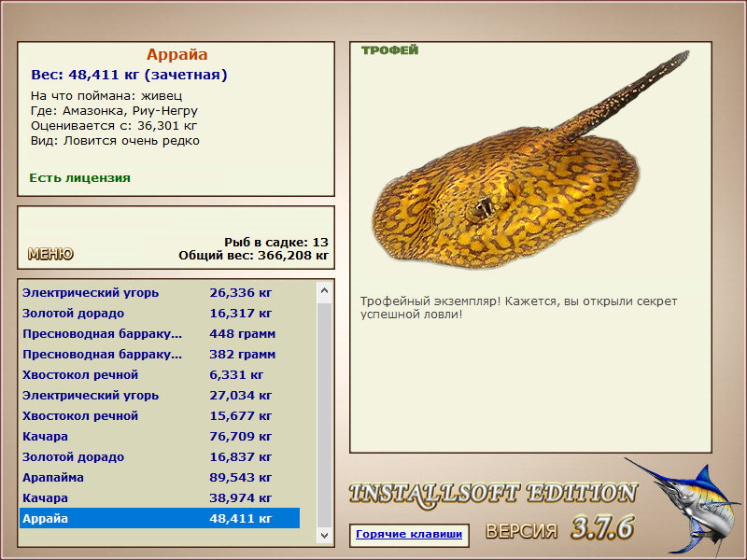Click Рыб в садке: 13 text
Screen dimensions: 747x560
276,242
